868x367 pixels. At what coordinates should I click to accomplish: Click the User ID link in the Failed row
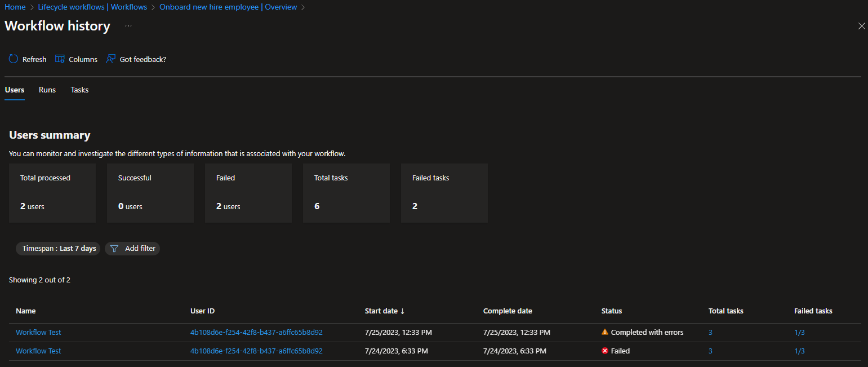tap(256, 351)
